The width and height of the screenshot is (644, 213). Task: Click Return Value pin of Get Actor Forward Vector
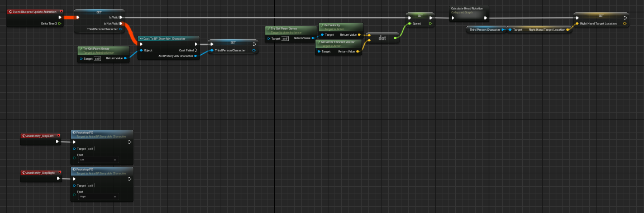coord(357,51)
